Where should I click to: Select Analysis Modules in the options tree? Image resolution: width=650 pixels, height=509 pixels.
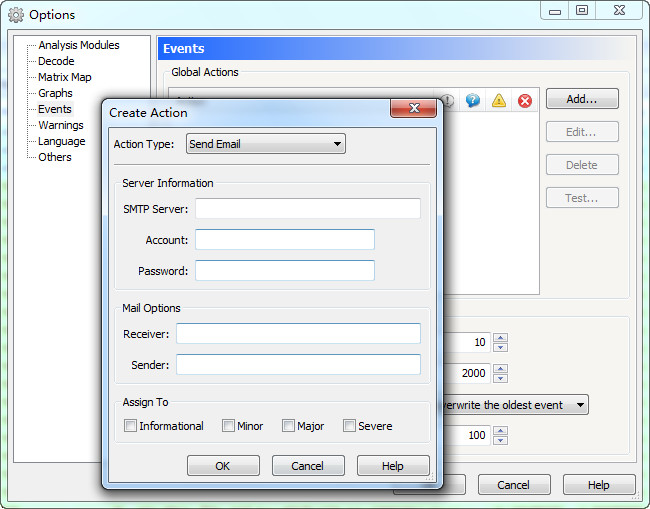pos(78,45)
